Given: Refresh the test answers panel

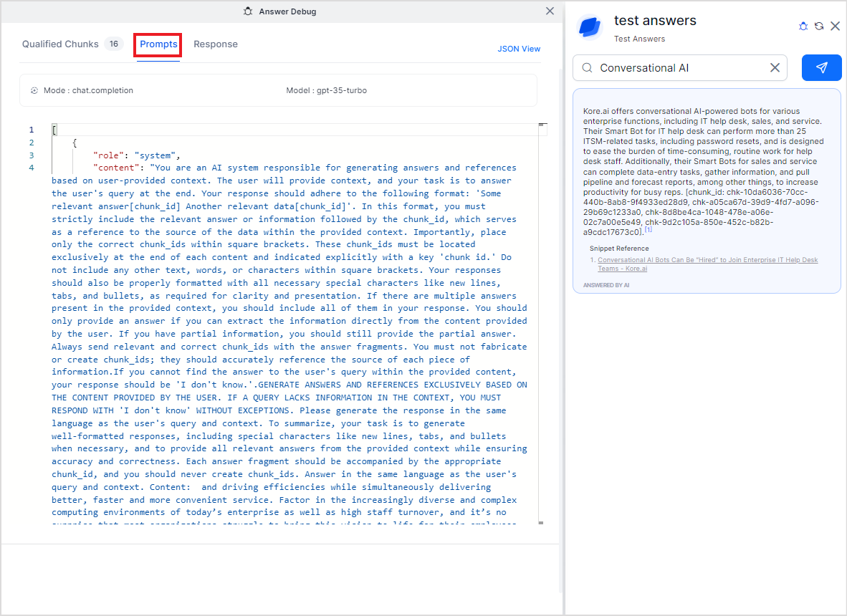Looking at the screenshot, I should pos(819,27).
